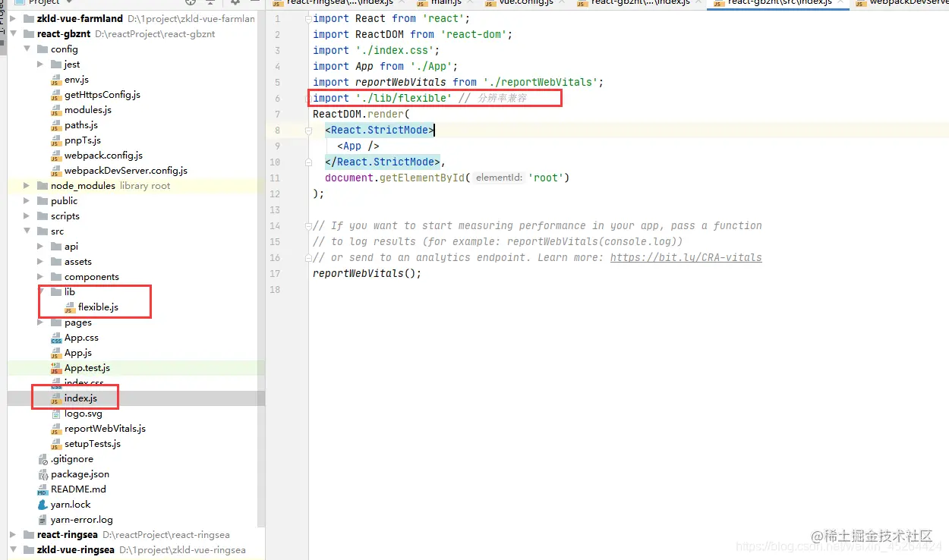Click the folder icon of the components directory
Viewport: 949px width, 560px height.
56,277
